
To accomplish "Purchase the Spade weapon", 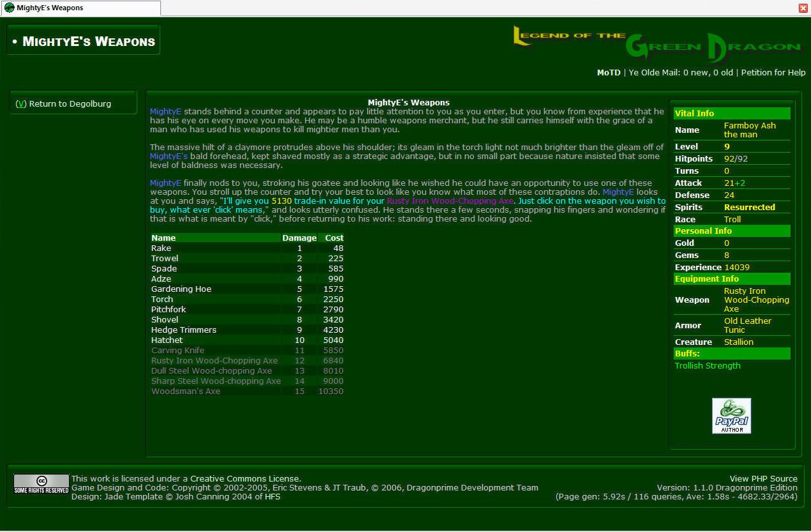I will [163, 269].
